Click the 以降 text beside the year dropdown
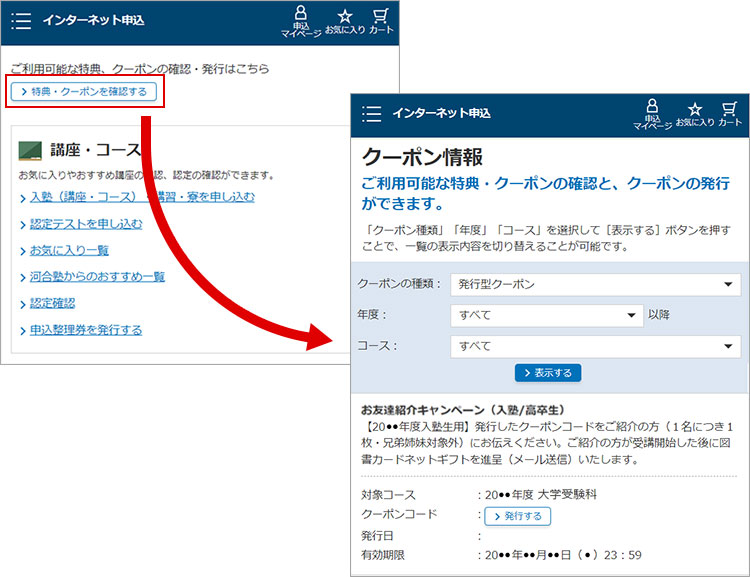This screenshot has height=577, width=750. [659, 315]
